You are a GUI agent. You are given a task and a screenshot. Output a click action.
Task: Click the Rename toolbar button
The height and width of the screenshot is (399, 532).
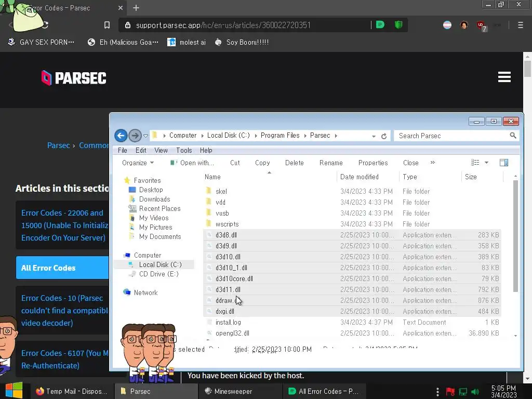tap(331, 163)
